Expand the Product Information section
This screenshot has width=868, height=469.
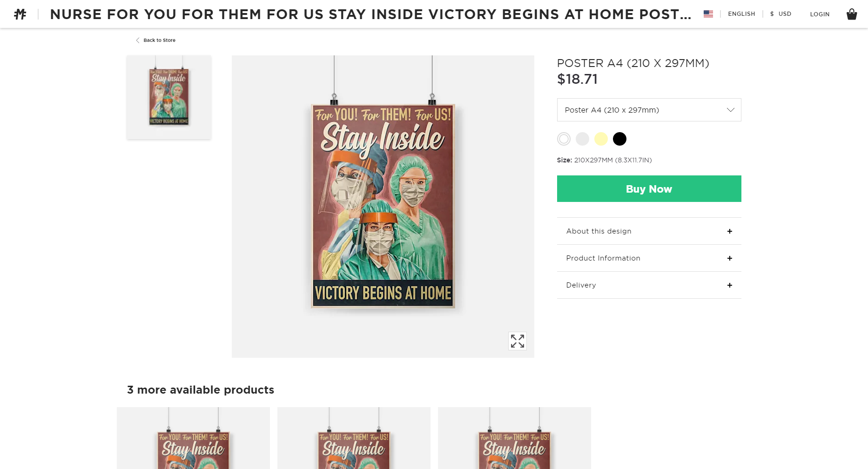coord(603,258)
